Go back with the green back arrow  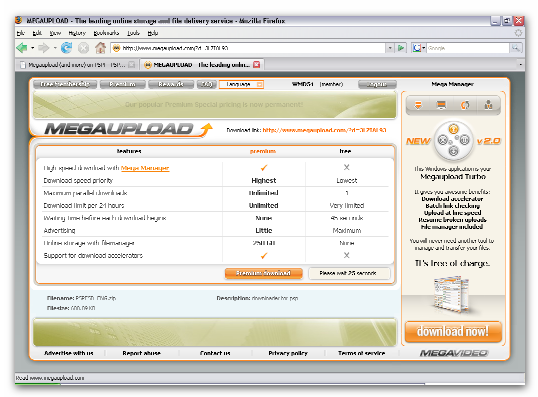22,48
